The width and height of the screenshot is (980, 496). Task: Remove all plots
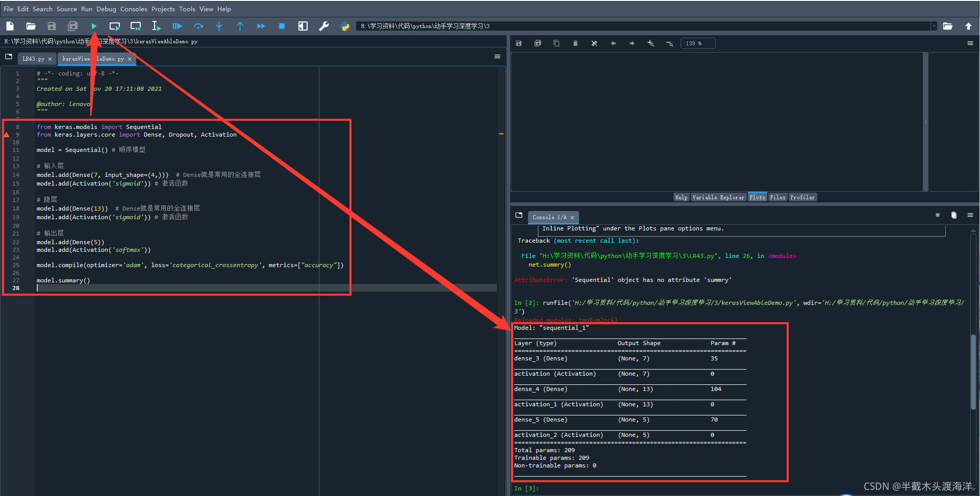point(594,43)
